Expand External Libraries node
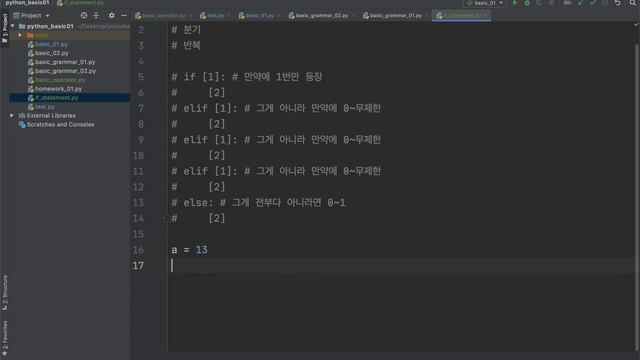 tap(12, 116)
